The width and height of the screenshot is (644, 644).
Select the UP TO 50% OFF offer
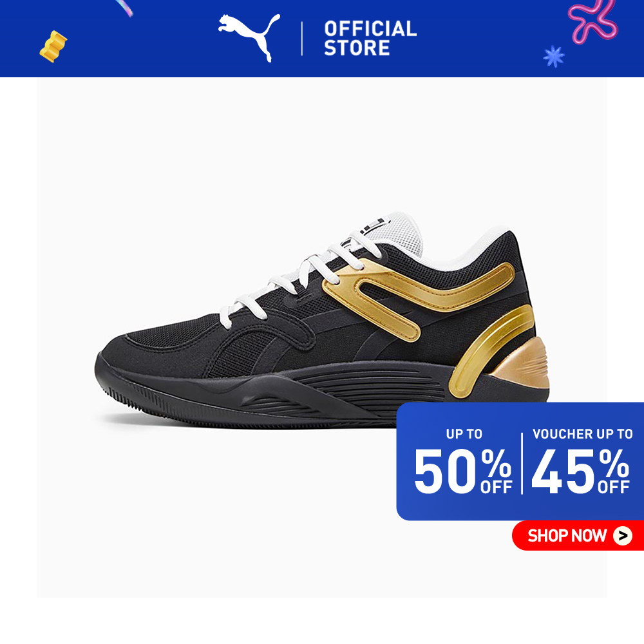tap(463, 462)
